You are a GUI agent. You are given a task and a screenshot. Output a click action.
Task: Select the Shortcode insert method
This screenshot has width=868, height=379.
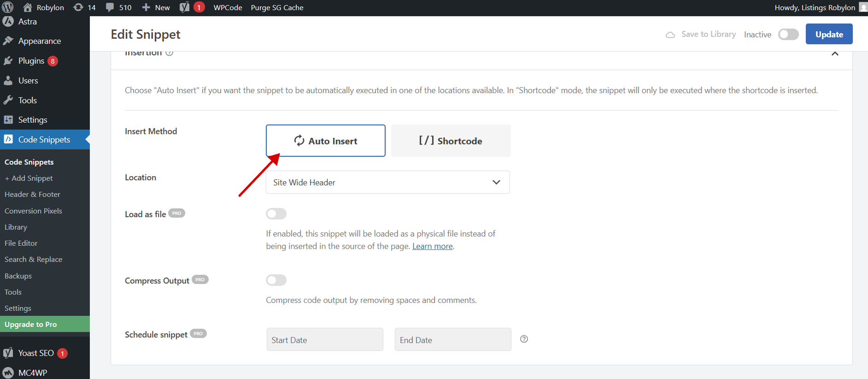[x=451, y=141]
